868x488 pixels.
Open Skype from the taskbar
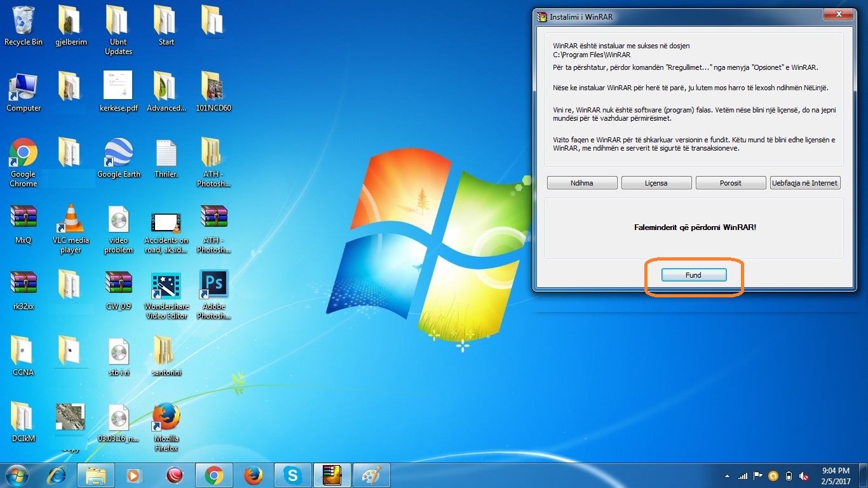coord(293,475)
